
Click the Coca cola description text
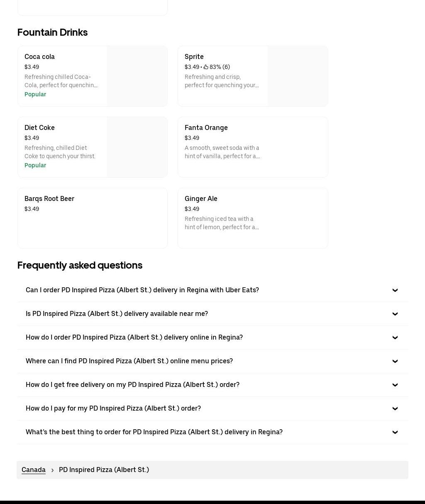click(61, 81)
